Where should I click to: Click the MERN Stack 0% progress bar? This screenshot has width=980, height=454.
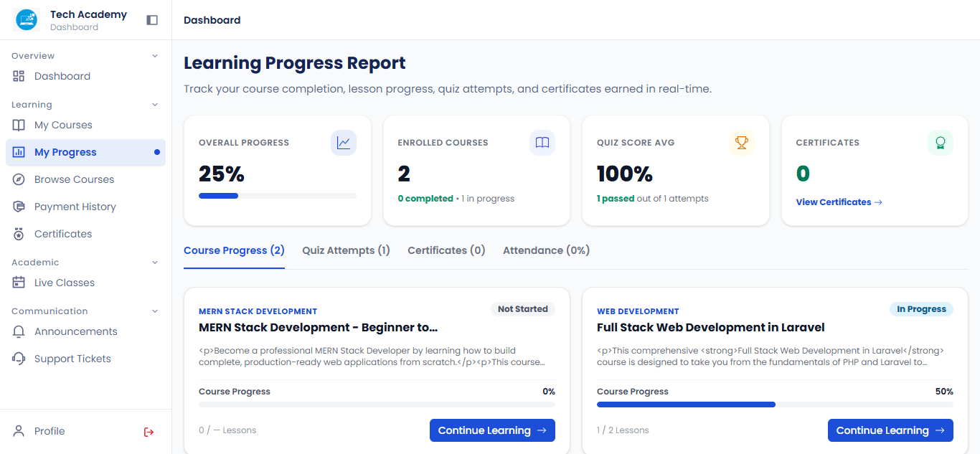(377, 405)
